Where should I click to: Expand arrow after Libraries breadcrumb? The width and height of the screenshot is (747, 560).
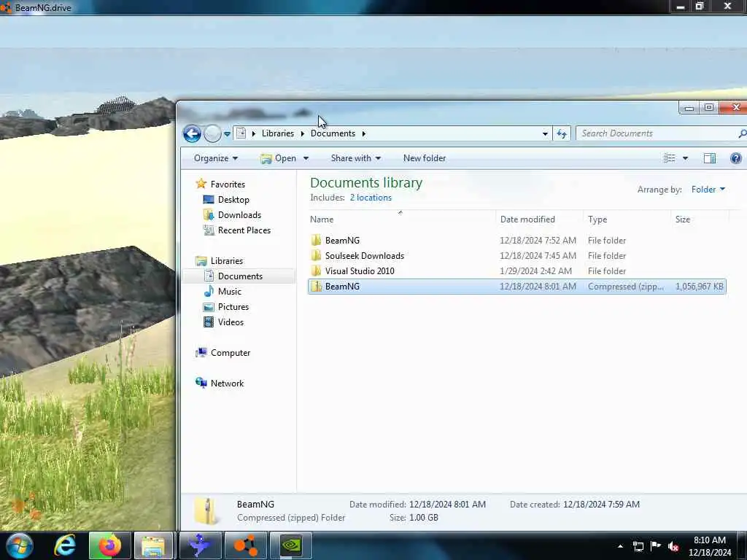[302, 134]
